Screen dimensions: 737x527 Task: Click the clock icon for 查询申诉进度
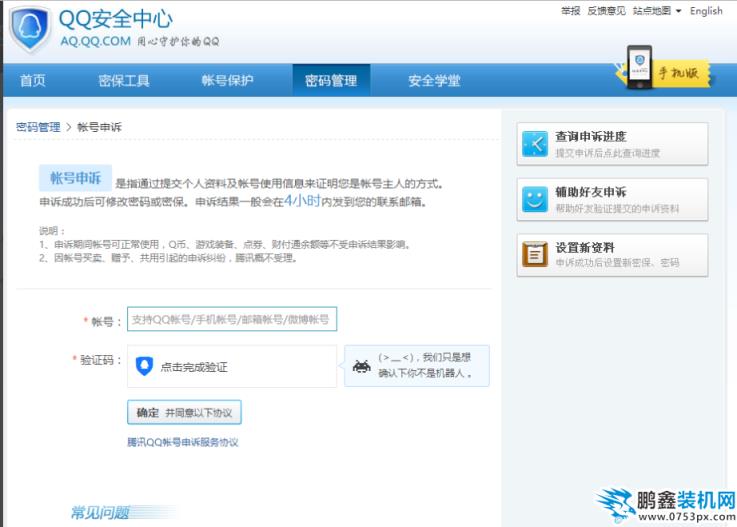click(x=535, y=144)
